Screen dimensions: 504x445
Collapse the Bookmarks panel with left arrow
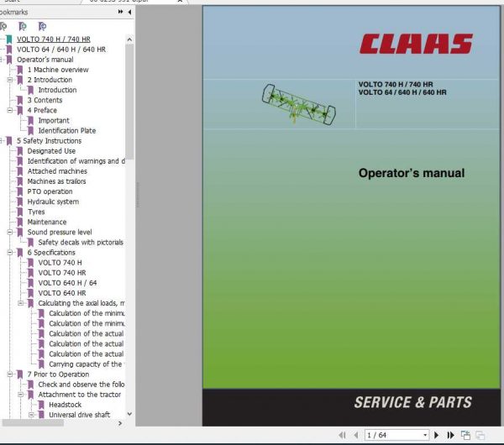click(x=129, y=13)
